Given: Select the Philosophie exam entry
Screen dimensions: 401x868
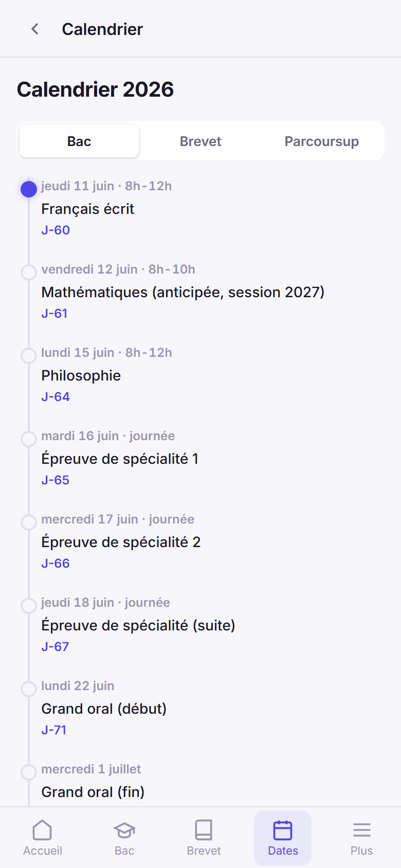Looking at the screenshot, I should coord(81,376).
